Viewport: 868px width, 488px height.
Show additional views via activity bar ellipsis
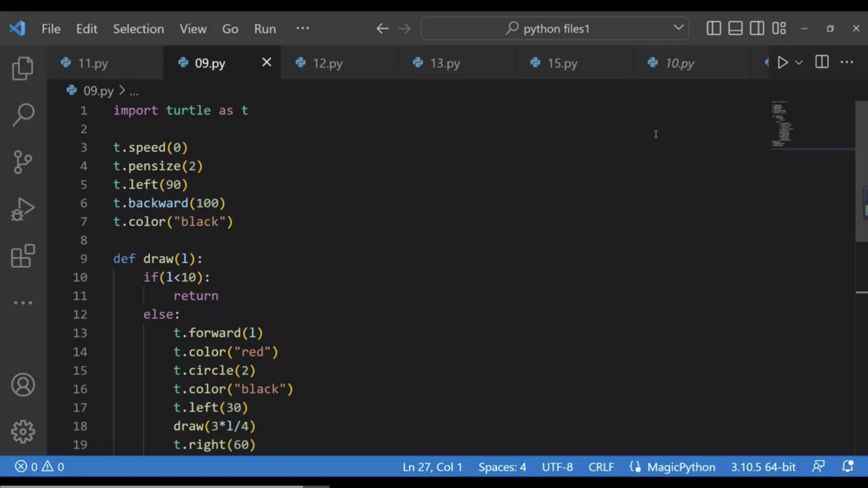(x=23, y=303)
